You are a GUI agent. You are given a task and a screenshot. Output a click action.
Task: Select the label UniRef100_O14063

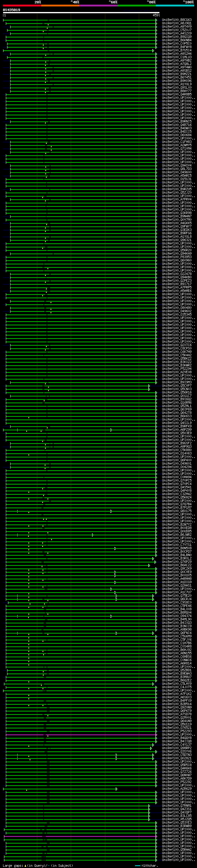click(177, 453)
